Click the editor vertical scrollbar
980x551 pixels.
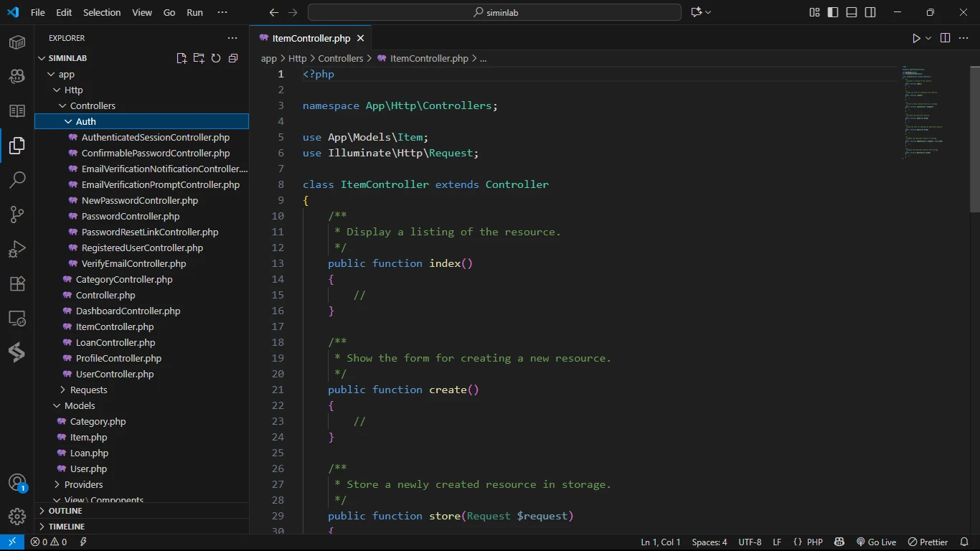[x=974, y=138]
